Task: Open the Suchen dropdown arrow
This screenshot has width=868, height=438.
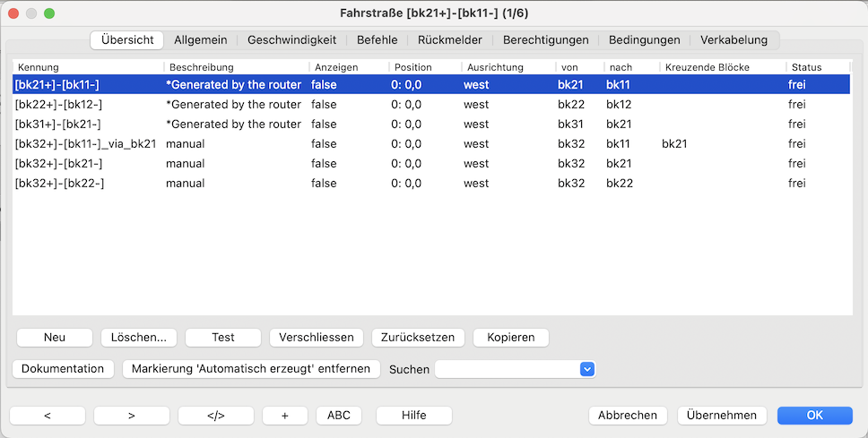Action: coord(587,369)
